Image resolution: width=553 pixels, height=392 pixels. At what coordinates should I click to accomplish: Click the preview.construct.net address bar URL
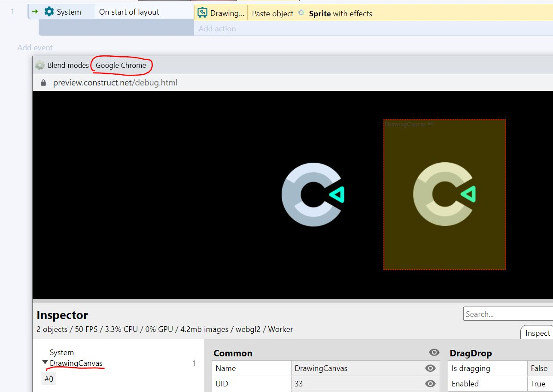(115, 82)
